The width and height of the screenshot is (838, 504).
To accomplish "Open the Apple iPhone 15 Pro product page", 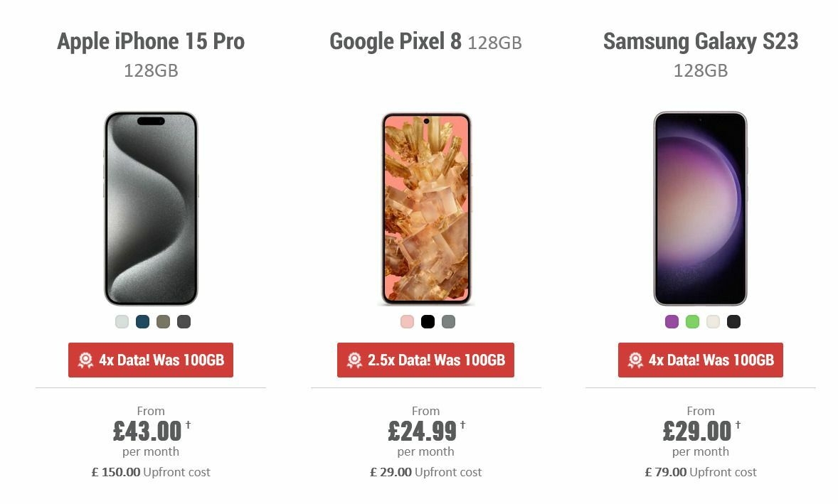I will 151,41.
